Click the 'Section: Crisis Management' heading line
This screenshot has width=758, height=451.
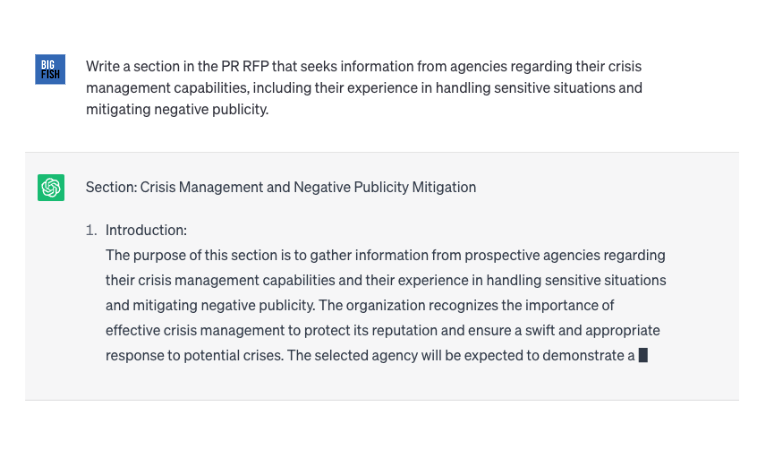[x=281, y=187]
